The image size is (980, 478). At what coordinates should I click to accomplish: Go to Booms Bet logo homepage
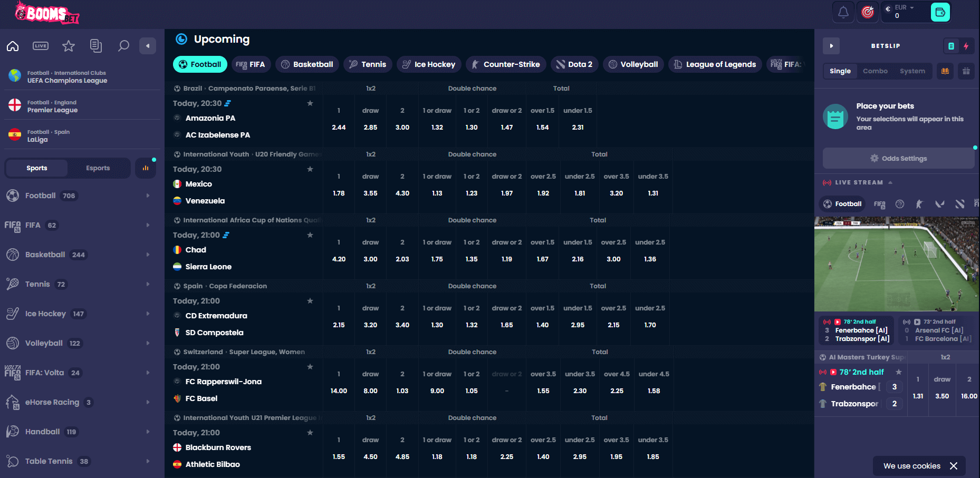click(47, 13)
